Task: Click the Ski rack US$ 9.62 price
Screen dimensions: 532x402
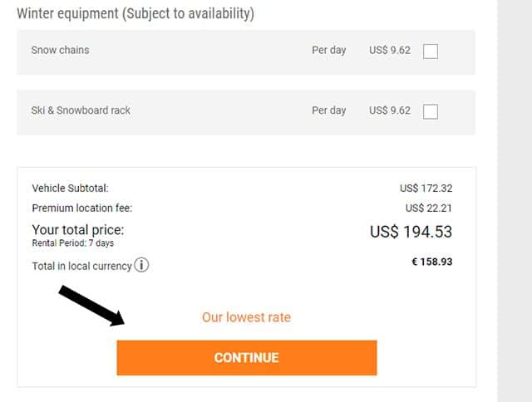Action: point(390,110)
